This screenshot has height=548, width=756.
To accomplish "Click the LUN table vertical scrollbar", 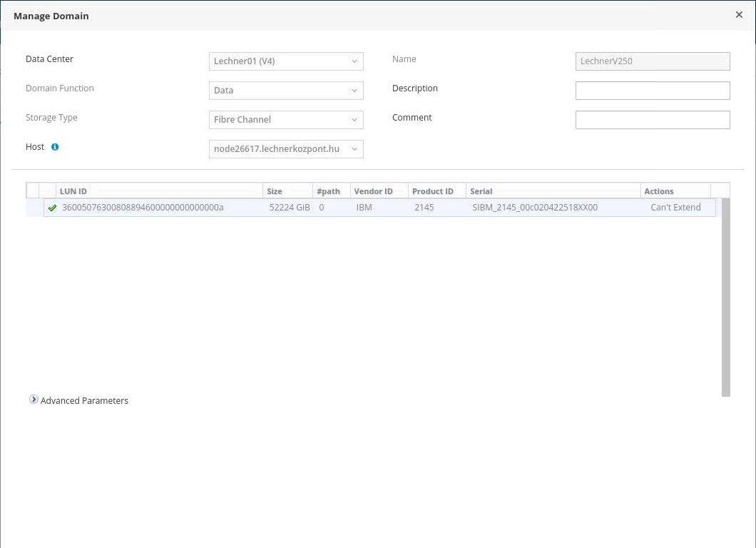I will click(x=726, y=300).
